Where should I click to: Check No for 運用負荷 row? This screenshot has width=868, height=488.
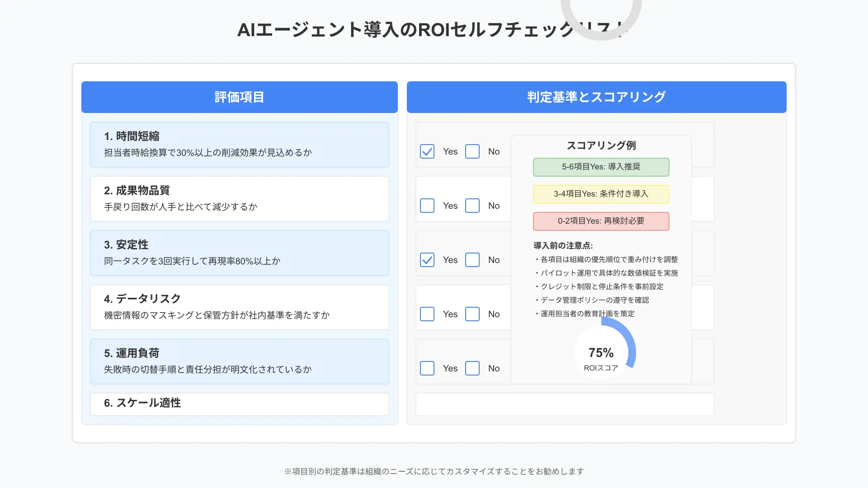pos(472,368)
